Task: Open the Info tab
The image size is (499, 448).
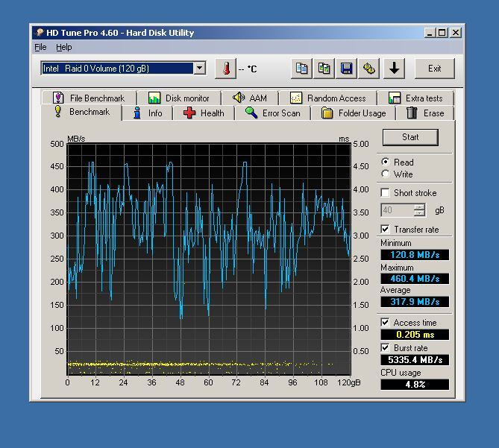Action: [148, 113]
